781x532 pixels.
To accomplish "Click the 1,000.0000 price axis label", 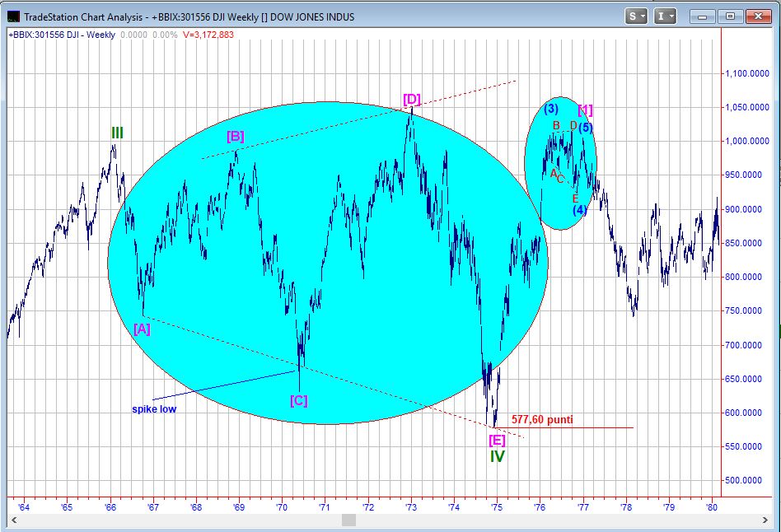I will coord(747,142).
